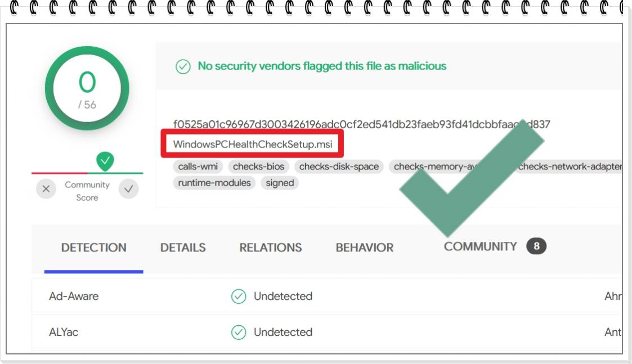The image size is (632, 364).
Task: Click the WindowsPCHealthCheckSetup.msi file name
Action: [253, 145]
